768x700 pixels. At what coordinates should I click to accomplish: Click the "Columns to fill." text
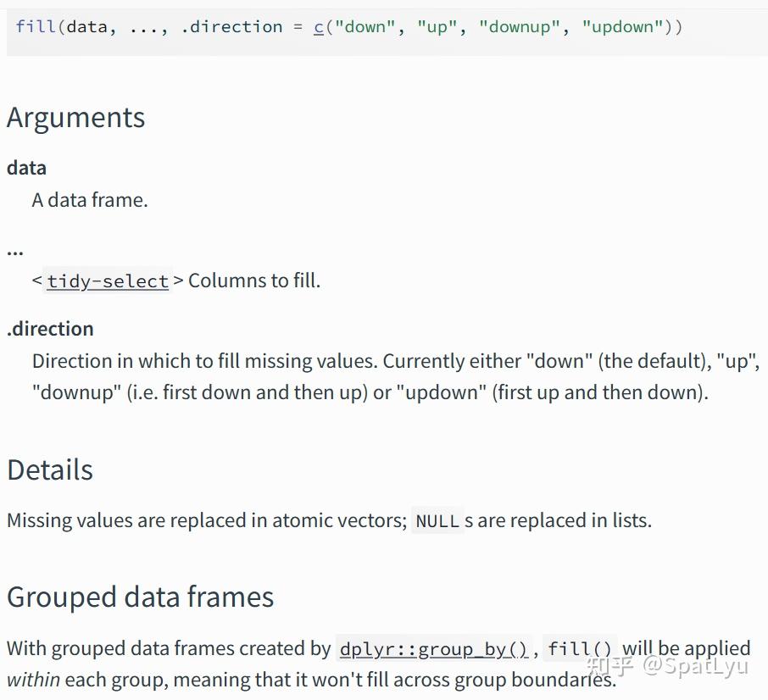point(254,281)
